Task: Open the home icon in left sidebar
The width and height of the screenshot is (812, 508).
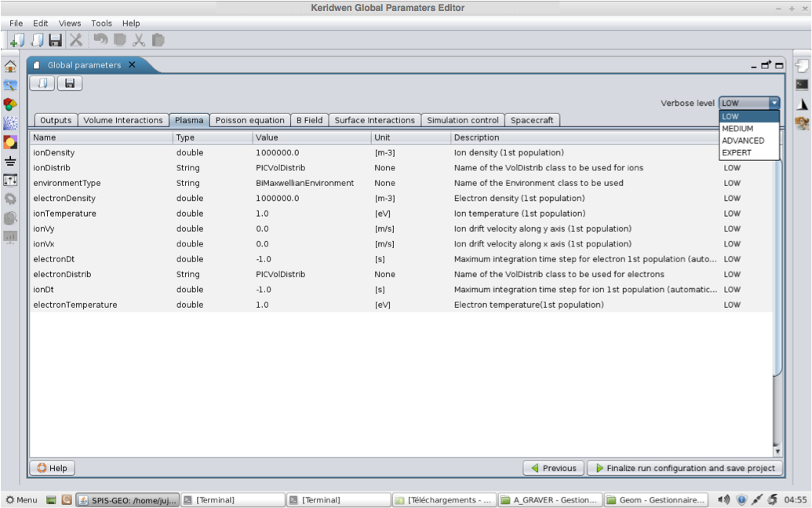Action: (x=10, y=67)
